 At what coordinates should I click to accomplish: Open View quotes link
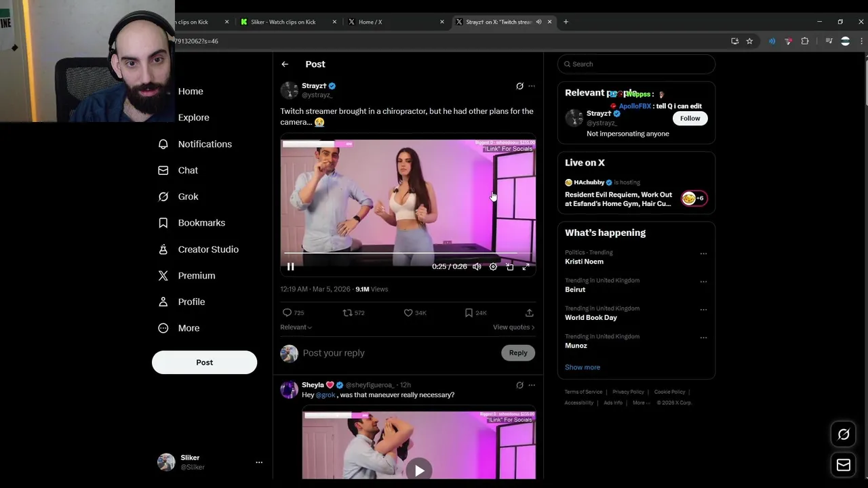pos(513,327)
